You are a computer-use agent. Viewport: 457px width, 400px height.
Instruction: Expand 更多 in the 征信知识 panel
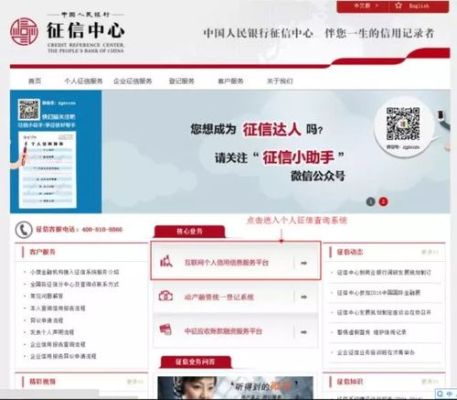[430, 381]
